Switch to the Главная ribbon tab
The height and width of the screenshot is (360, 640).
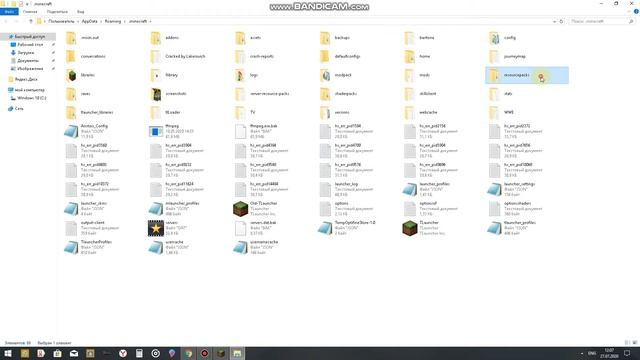click(x=30, y=12)
